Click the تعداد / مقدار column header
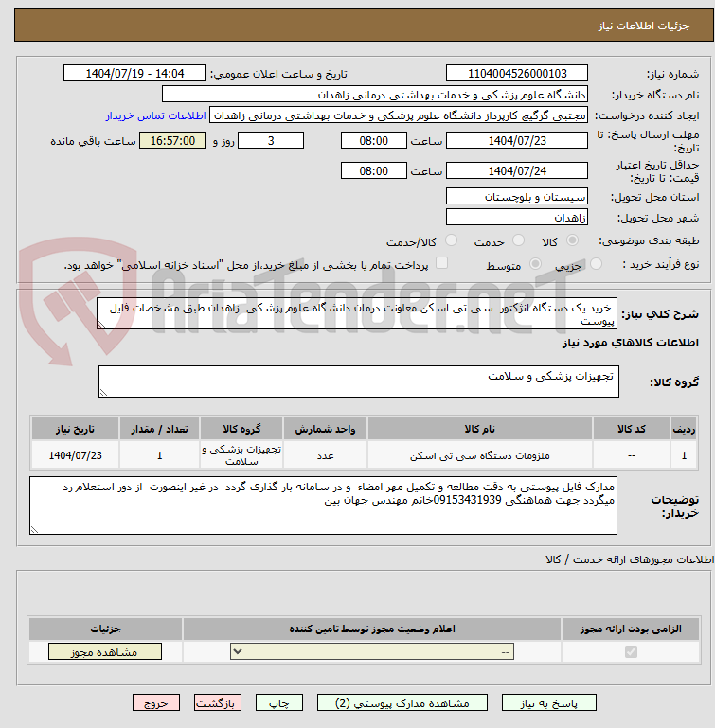 159,429
